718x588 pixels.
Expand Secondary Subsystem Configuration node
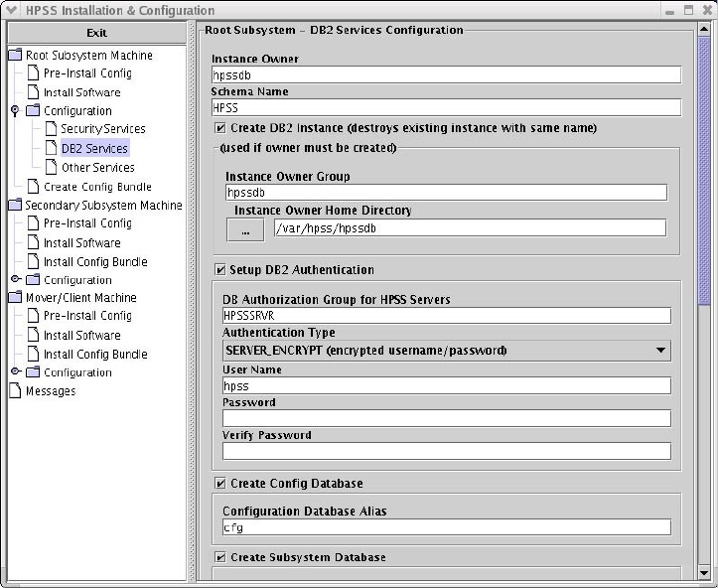tap(16, 279)
